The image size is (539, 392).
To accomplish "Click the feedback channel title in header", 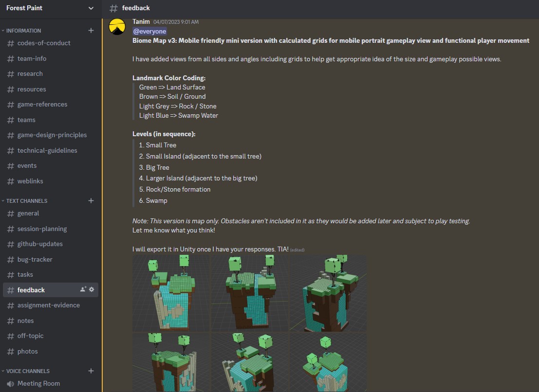I will point(136,8).
